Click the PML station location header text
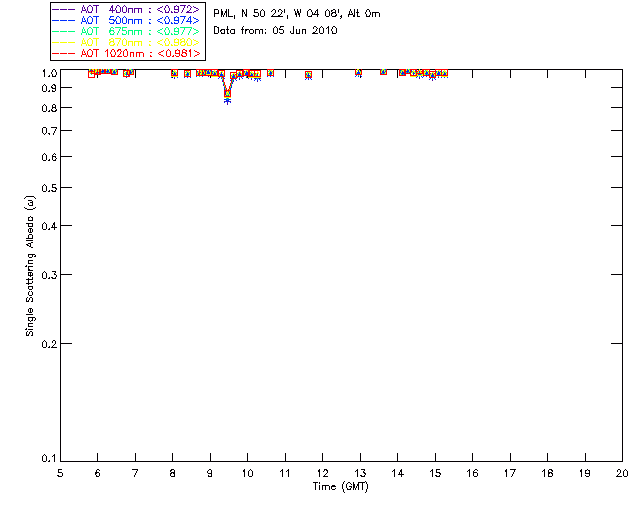The height and width of the screenshot is (512, 640). [297, 14]
